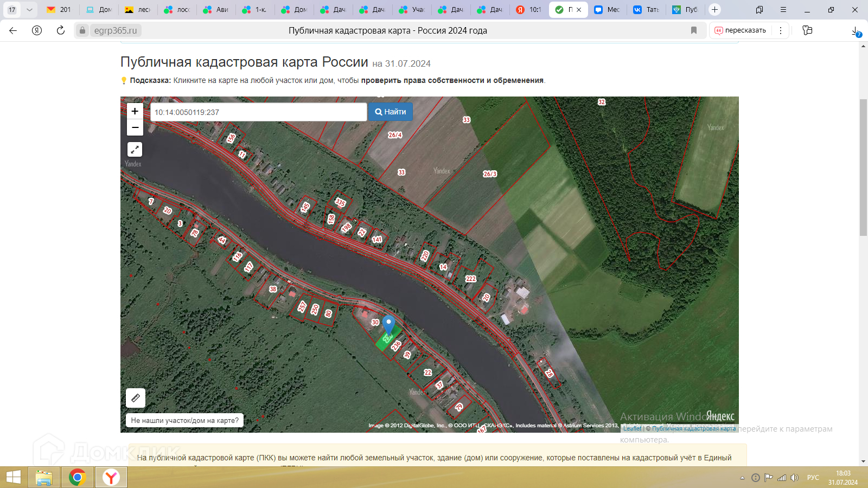This screenshot has height=488, width=868.
Task: Click the пересказать summarize button
Action: [740, 30]
